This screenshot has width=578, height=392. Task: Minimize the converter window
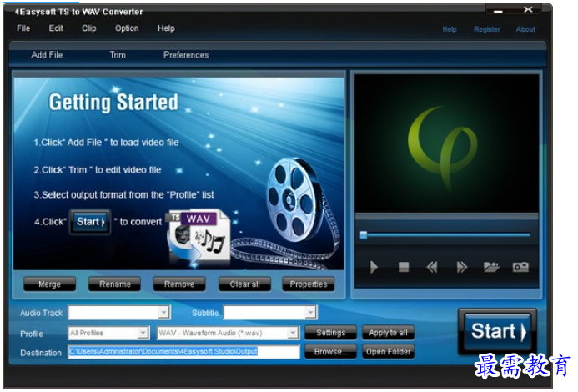(x=499, y=11)
